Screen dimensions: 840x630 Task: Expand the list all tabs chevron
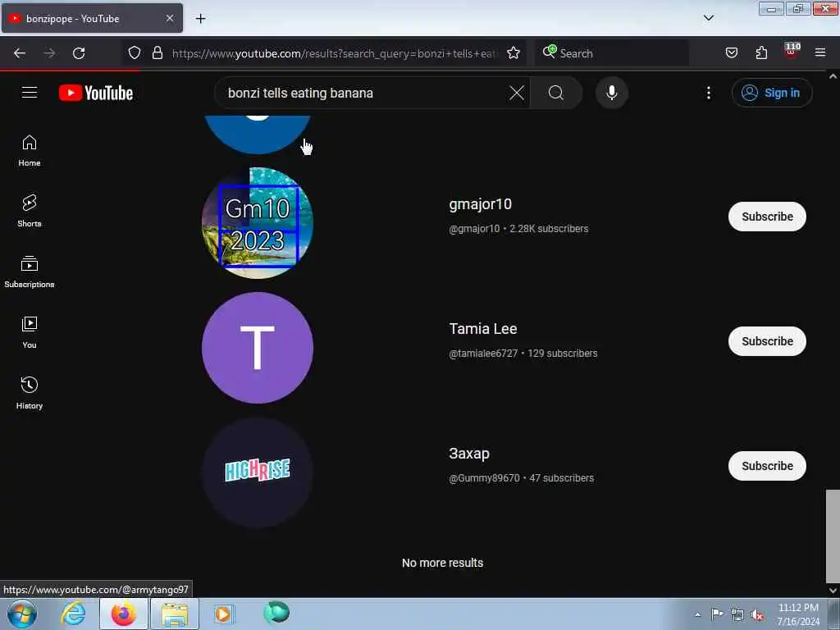tap(708, 18)
